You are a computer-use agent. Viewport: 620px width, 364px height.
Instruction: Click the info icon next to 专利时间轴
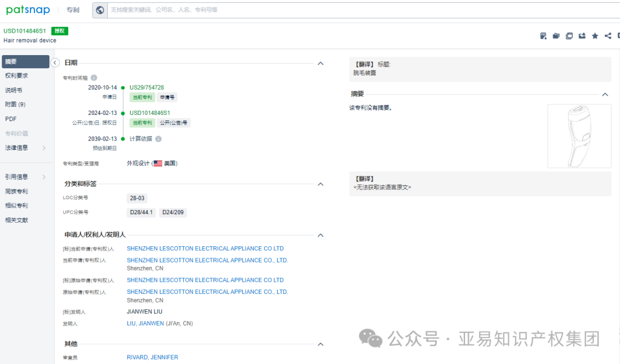click(x=95, y=77)
